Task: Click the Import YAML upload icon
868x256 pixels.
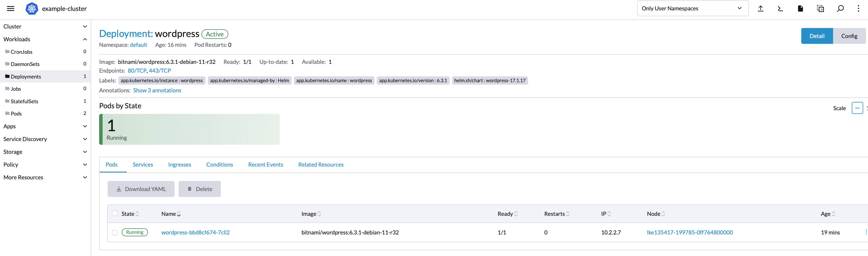Action: (x=761, y=9)
